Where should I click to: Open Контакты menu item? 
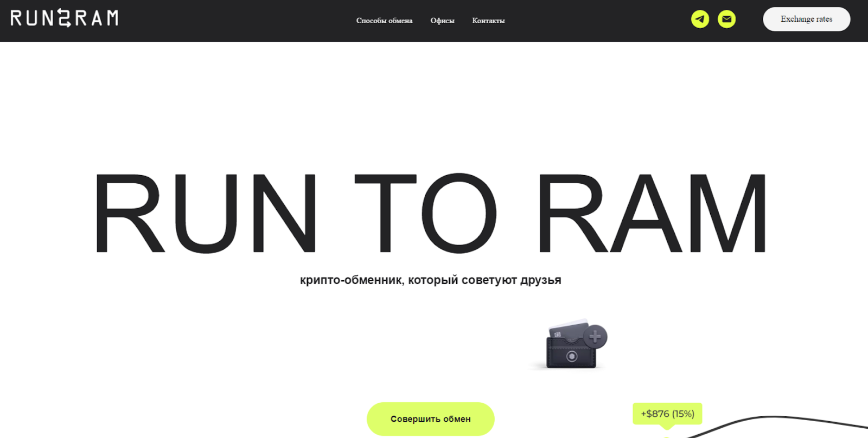(488, 21)
